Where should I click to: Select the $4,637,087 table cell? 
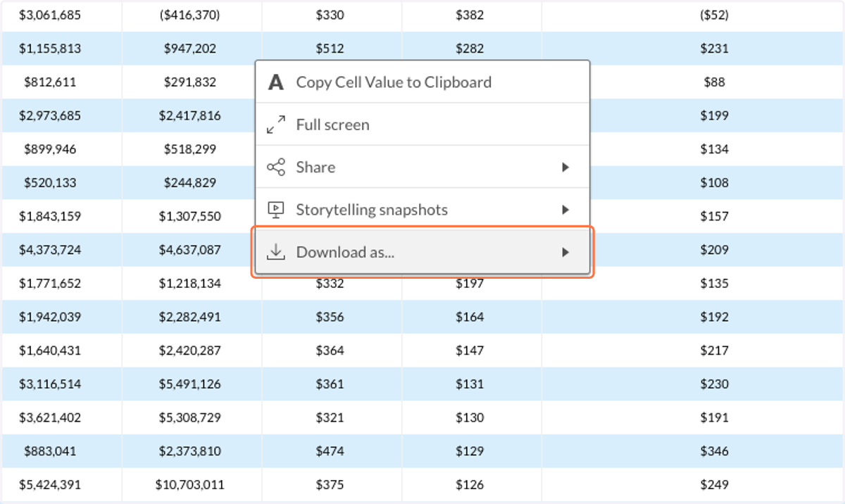[190, 250]
